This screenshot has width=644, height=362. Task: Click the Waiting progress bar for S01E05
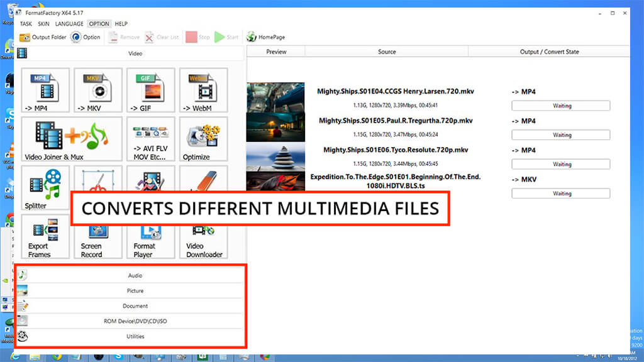coord(560,134)
